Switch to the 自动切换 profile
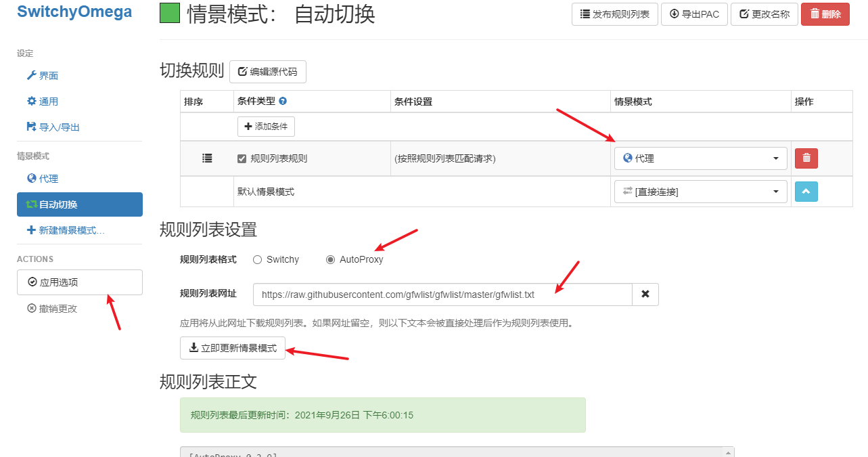 pyautogui.click(x=60, y=204)
